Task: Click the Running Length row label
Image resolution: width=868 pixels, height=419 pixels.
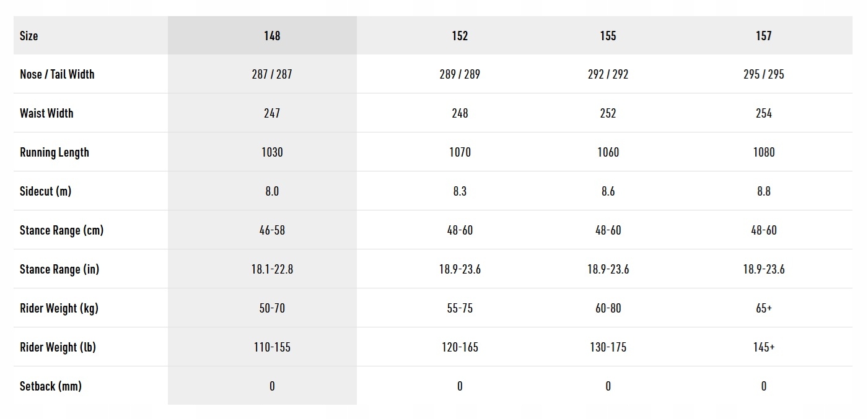Action: [x=55, y=152]
